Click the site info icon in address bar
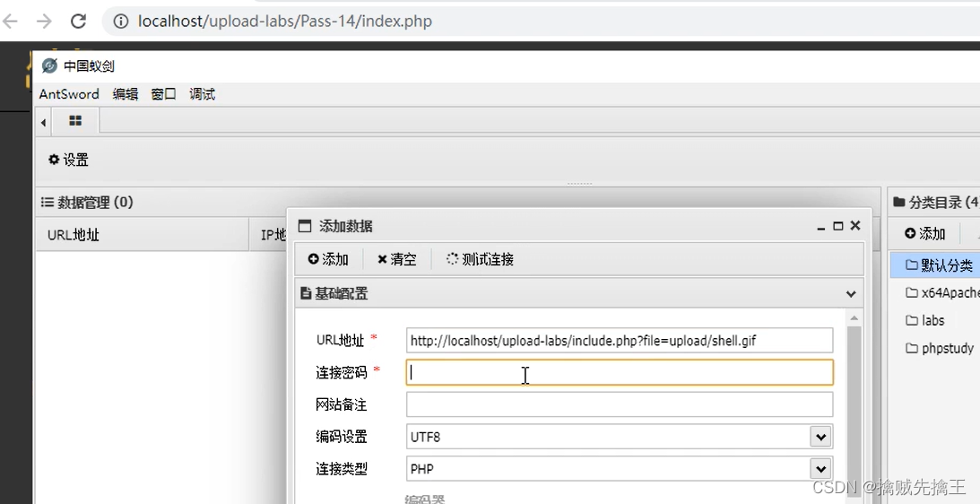Viewport: 980px width, 504px height. pos(121,22)
